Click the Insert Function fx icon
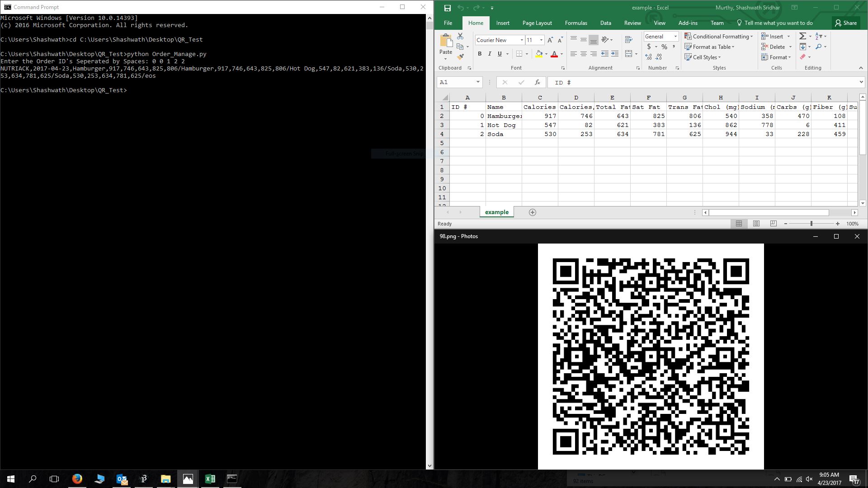 [537, 82]
